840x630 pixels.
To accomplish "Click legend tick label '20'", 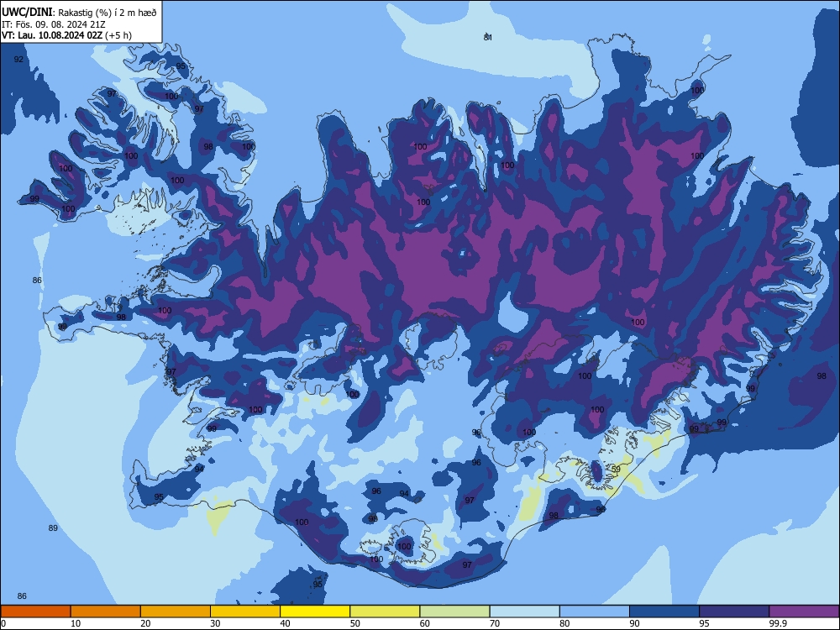I will tap(145, 623).
